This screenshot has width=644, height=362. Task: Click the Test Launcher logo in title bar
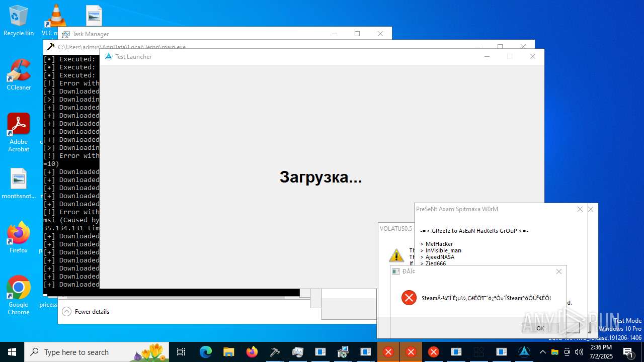tap(108, 56)
